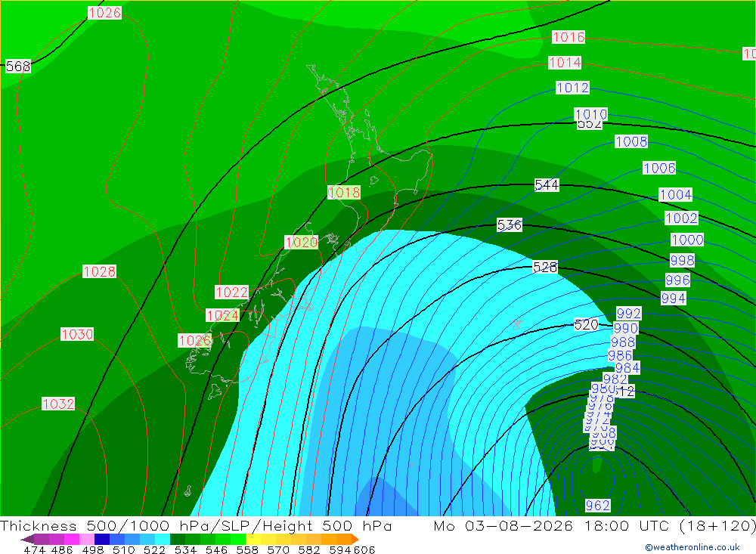Screen dimensions: 756x554
Task: Click the '1008' isobar label
Action: click(x=631, y=141)
